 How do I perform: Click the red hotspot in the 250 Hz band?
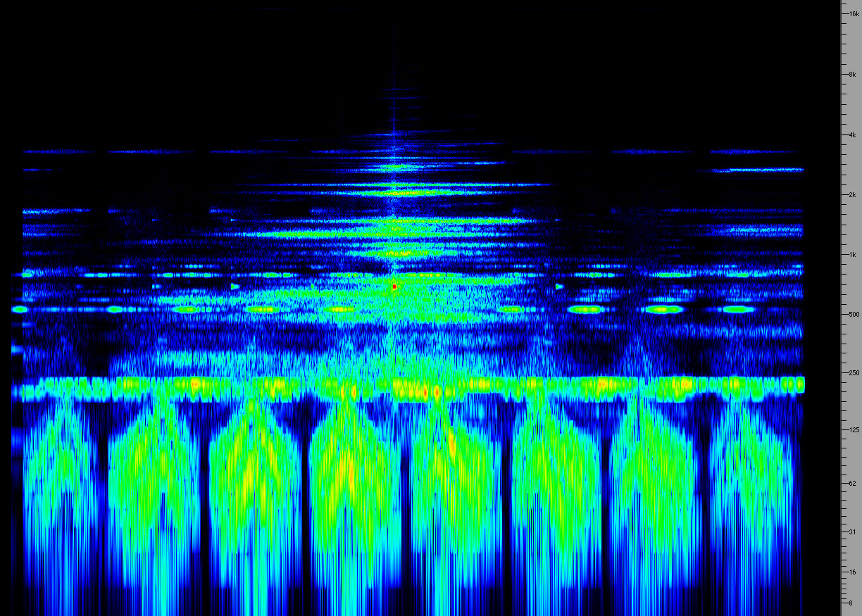pyautogui.click(x=436, y=390)
